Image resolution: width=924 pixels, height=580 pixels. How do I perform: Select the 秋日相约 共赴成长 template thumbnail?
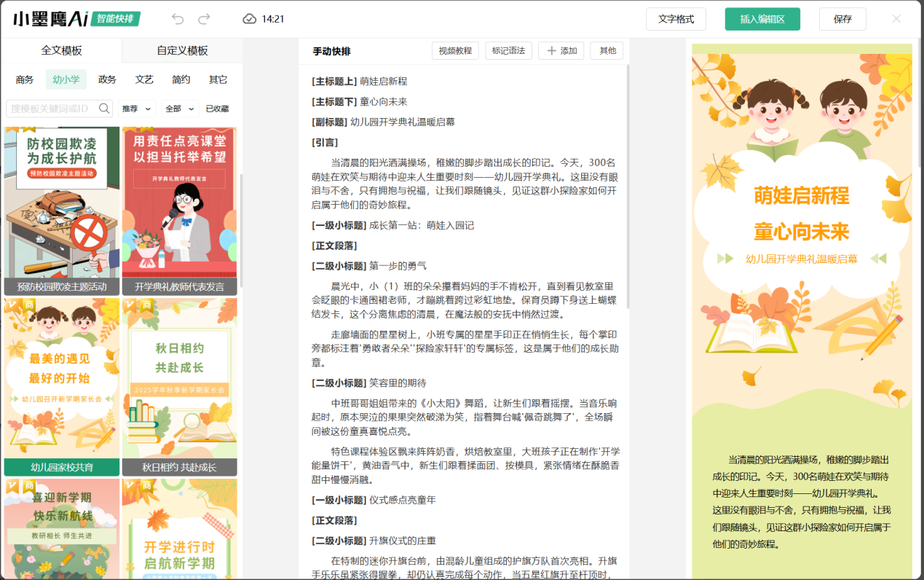tap(179, 386)
